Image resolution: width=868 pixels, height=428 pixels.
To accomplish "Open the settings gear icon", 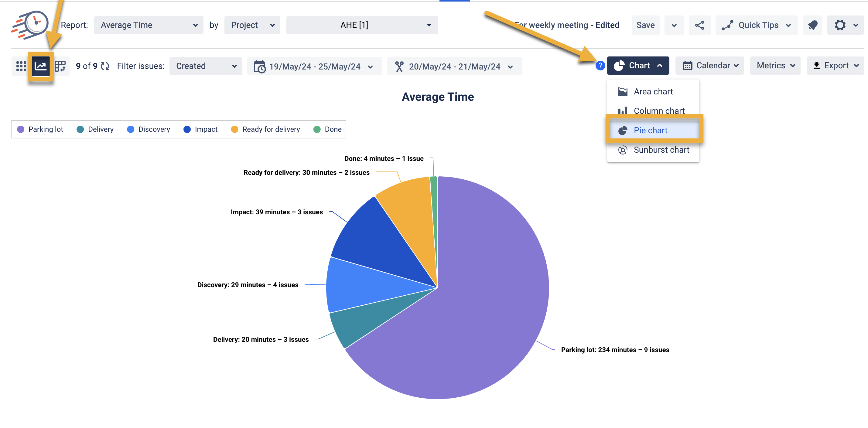I will pyautogui.click(x=840, y=25).
